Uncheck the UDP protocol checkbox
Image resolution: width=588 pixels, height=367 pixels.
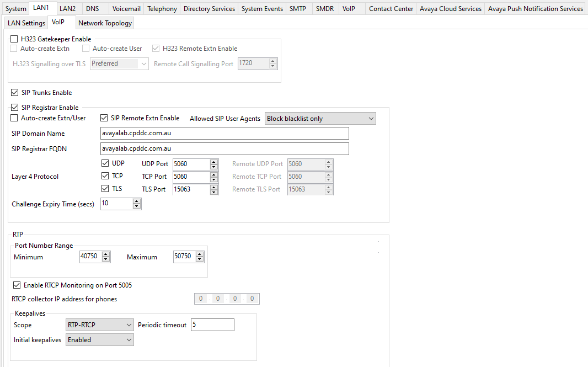pyautogui.click(x=105, y=163)
